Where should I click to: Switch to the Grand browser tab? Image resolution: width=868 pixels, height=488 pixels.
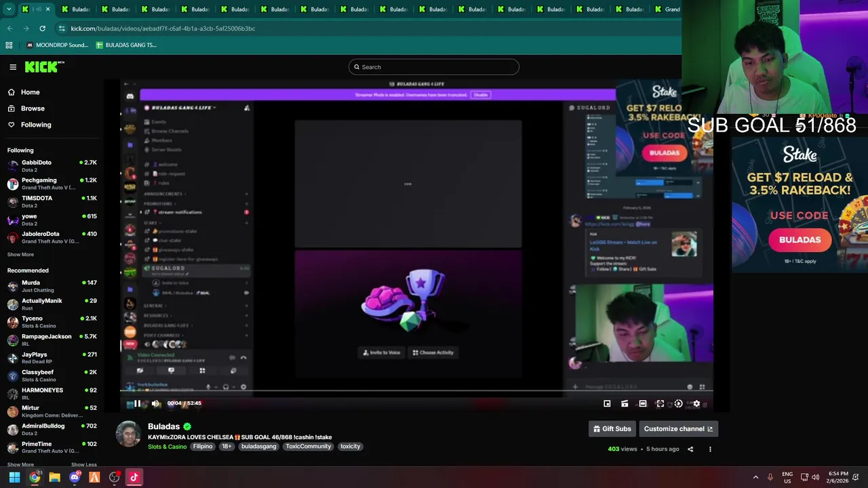tap(667, 9)
